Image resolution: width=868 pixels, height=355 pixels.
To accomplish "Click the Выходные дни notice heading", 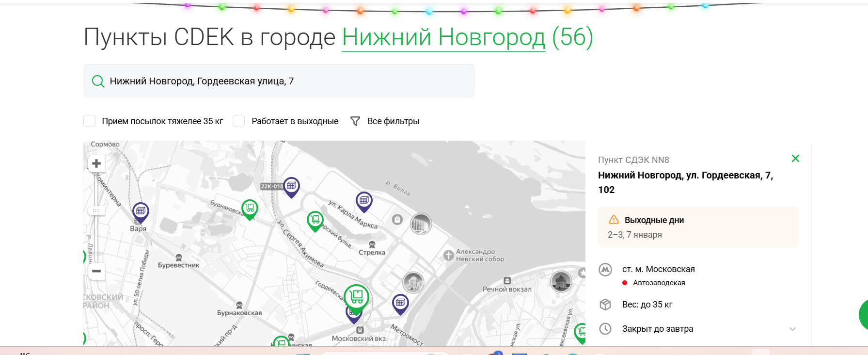I will pos(654,220).
